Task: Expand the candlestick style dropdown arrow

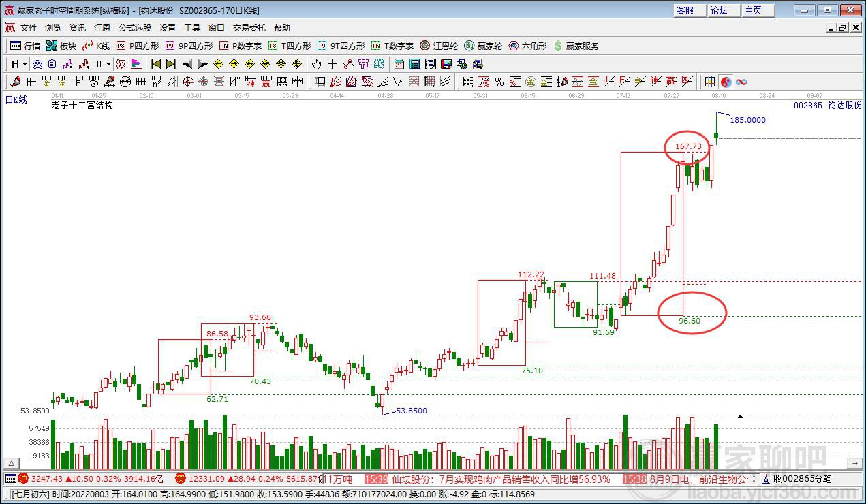Action: tap(110, 64)
